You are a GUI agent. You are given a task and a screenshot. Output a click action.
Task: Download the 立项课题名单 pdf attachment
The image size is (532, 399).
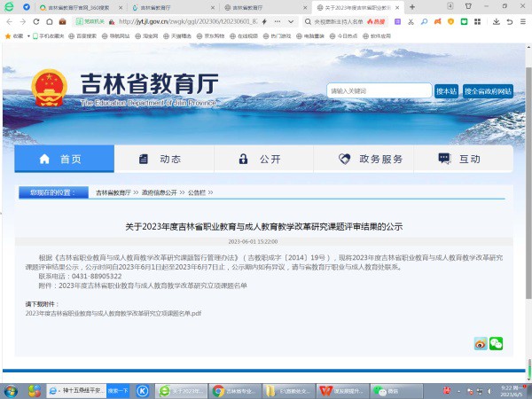113,313
